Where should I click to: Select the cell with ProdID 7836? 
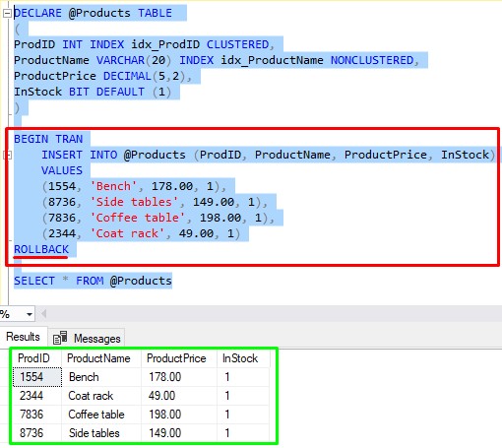(x=37, y=415)
